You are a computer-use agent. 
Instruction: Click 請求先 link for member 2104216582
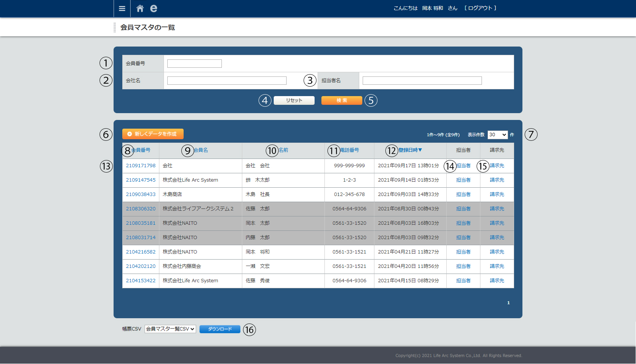[497, 252]
